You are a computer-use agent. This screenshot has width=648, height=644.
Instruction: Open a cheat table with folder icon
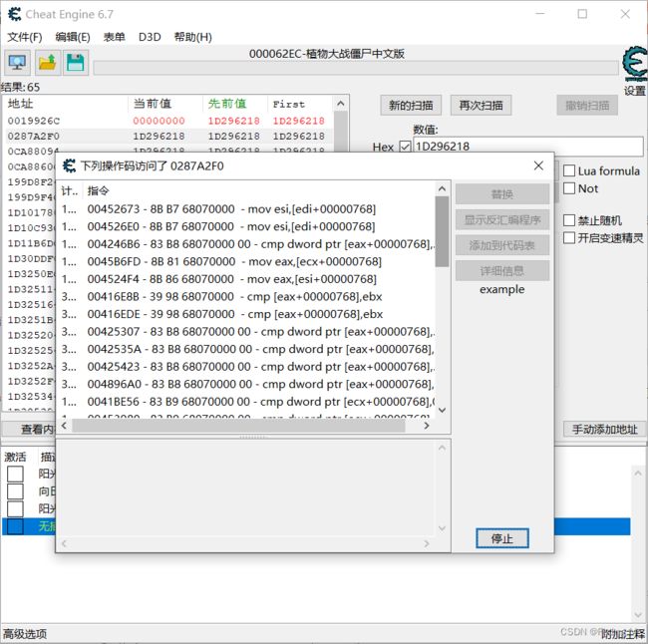click(48, 63)
